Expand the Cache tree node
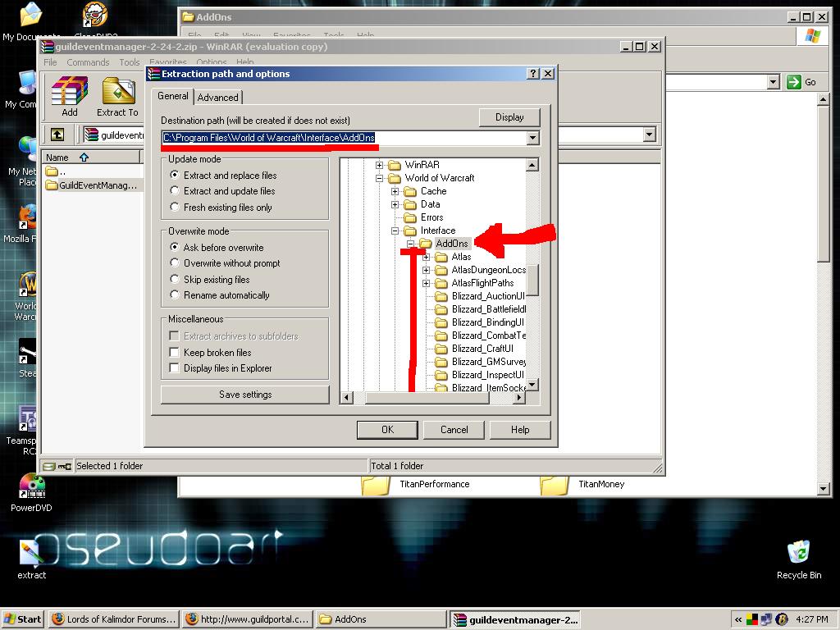The width and height of the screenshot is (840, 630). (395, 191)
